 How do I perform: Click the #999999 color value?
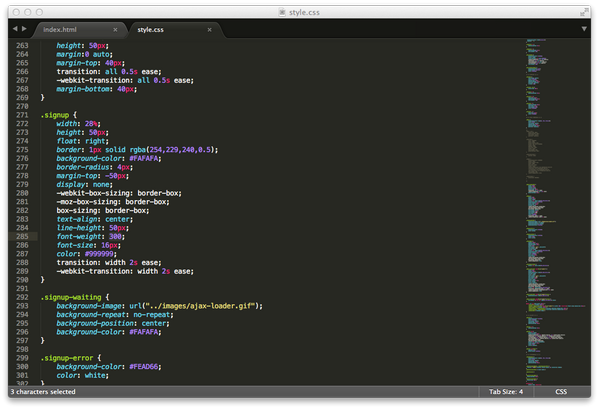point(99,254)
